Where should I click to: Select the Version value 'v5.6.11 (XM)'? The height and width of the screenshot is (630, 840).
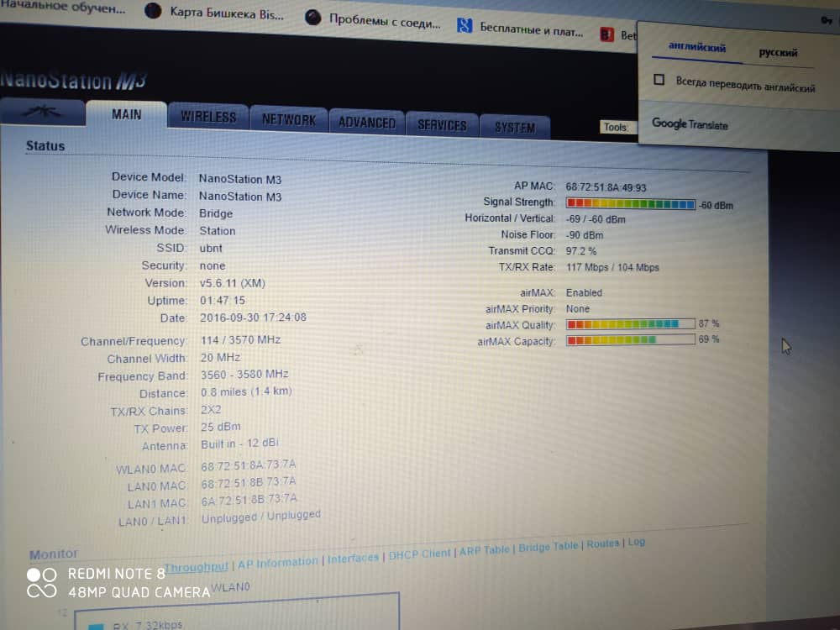click(233, 283)
